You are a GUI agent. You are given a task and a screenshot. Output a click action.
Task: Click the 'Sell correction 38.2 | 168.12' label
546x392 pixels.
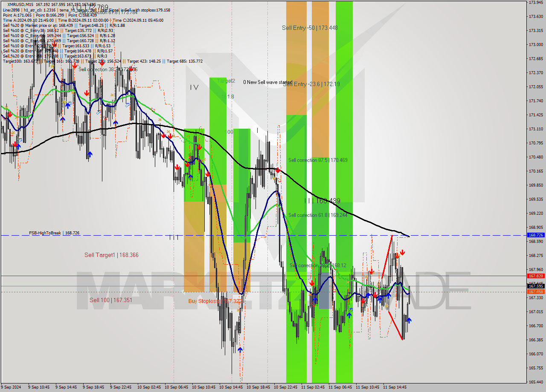(x=318, y=265)
